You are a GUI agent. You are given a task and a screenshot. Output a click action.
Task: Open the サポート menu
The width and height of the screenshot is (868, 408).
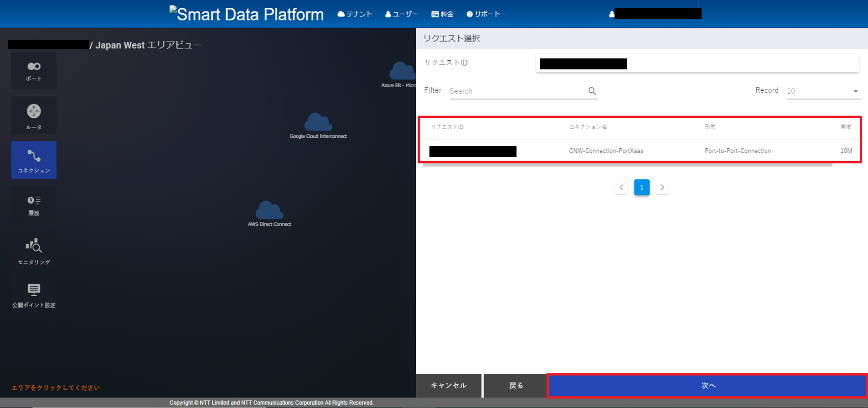[x=483, y=14]
